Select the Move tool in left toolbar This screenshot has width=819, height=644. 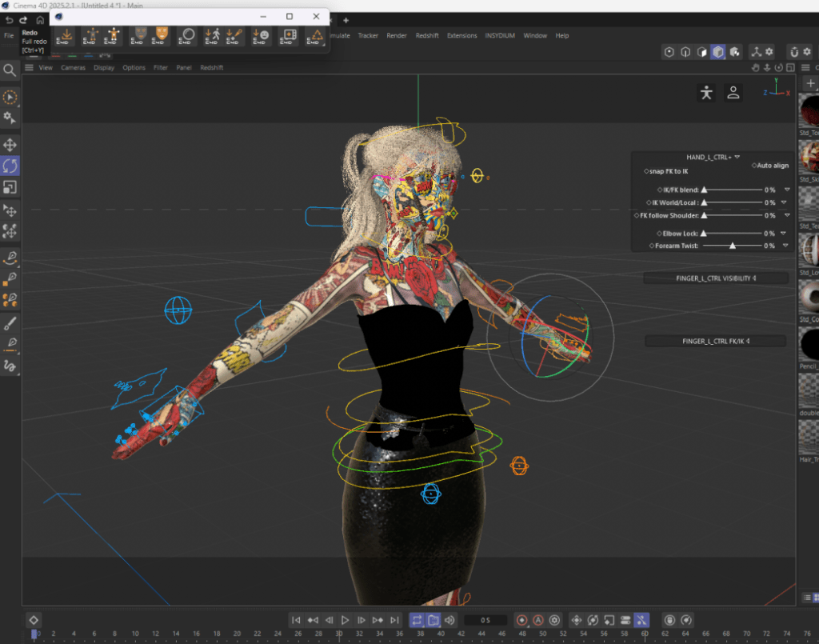(x=10, y=145)
